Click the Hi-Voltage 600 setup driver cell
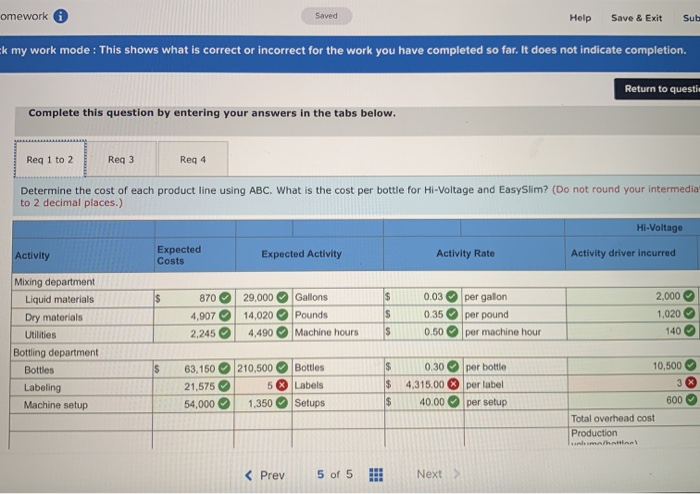The width and height of the screenshot is (700, 494). (x=633, y=400)
